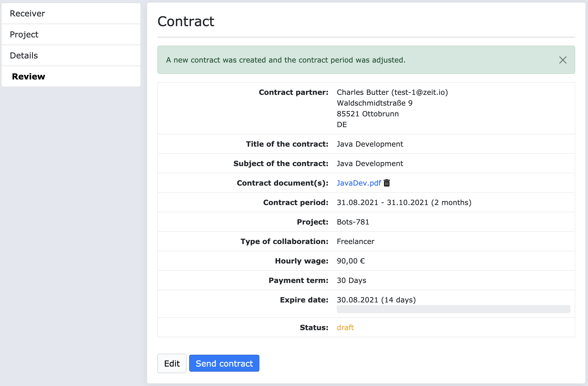Click the Send contract button
This screenshot has height=386, width=588.
pyautogui.click(x=224, y=363)
